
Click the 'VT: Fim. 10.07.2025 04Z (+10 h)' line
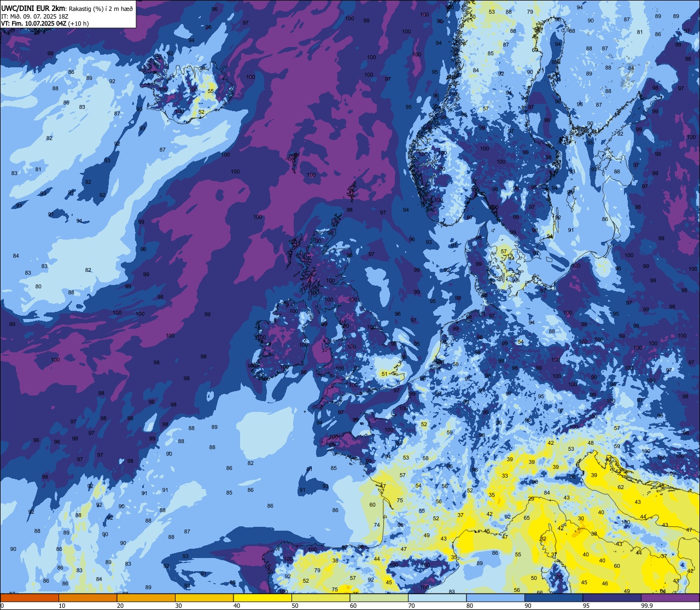45,24
